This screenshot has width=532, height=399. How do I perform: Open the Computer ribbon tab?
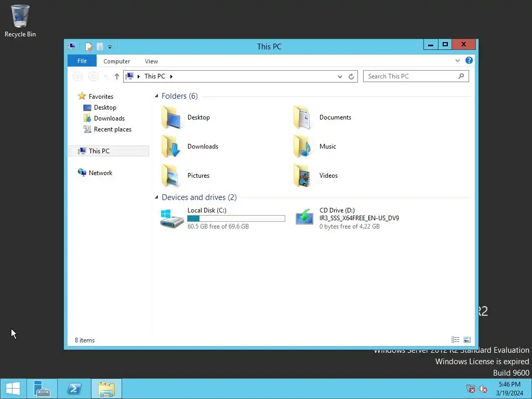pos(117,61)
